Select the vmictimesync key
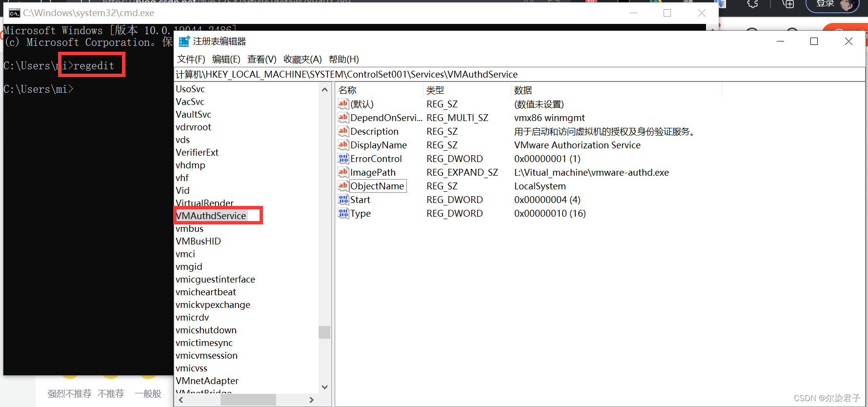 click(204, 343)
